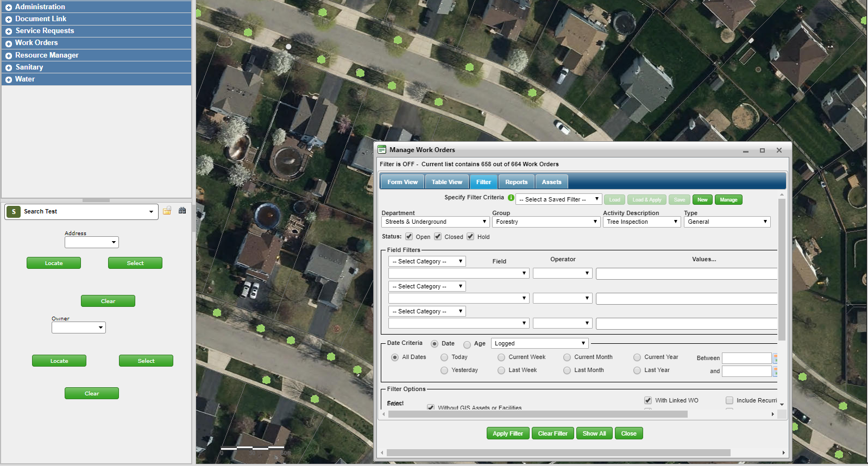Toggle the Open status checkbox

tap(409, 236)
